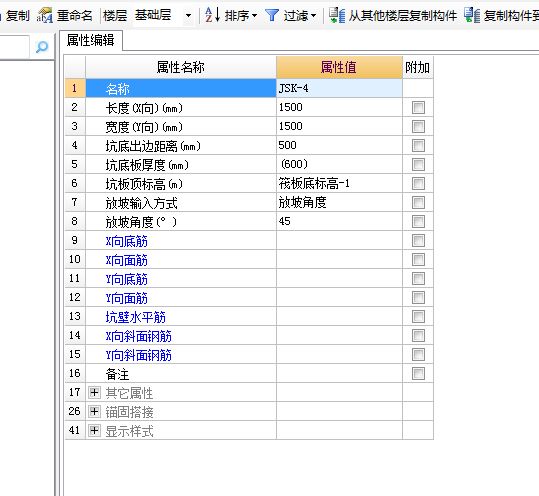Click the value 筏板底标高-1
The image size is (539, 496).
click(339, 184)
